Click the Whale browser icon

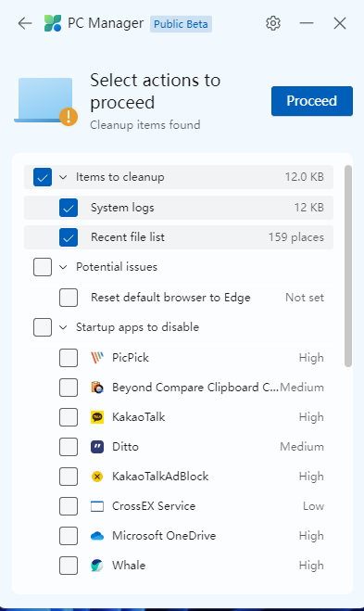pos(97,566)
